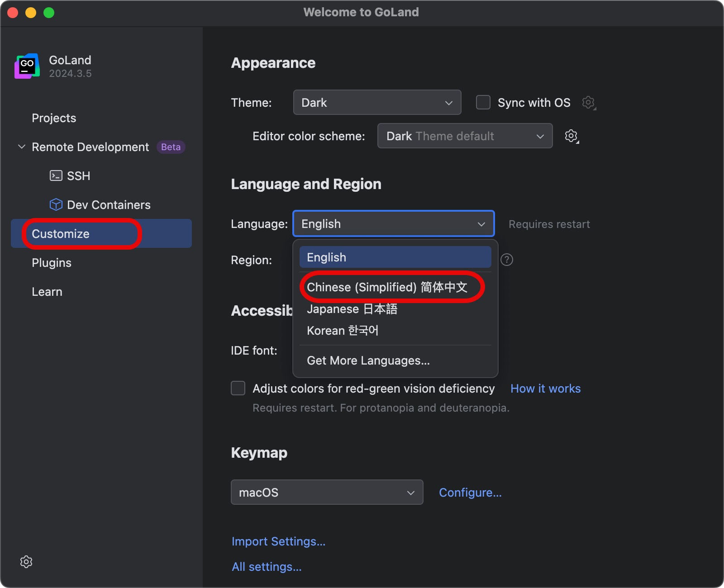This screenshot has width=724, height=588.
Task: Expand the Editor color scheme dropdown
Action: (x=465, y=136)
